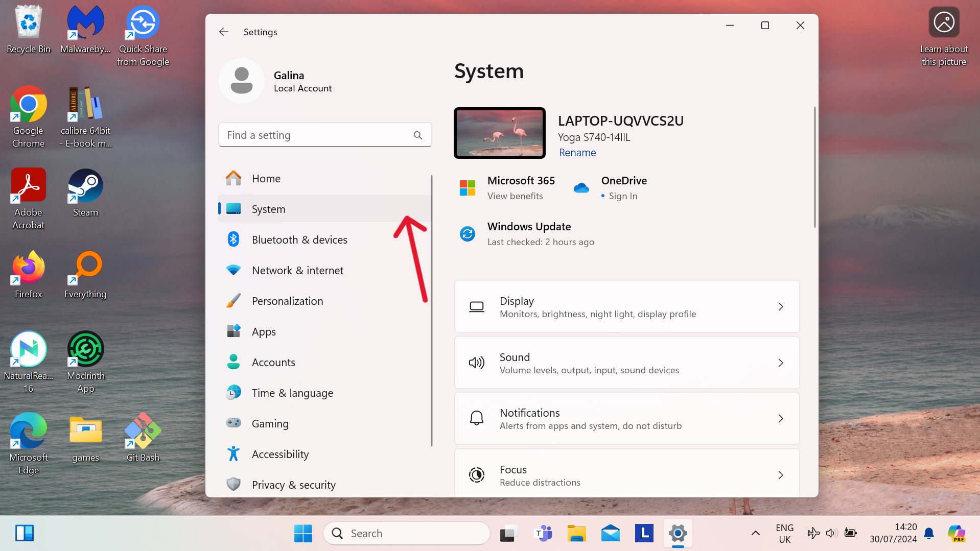Select the Google Chrome desktop icon
This screenshot has height=551, width=980.
pos(29,117)
